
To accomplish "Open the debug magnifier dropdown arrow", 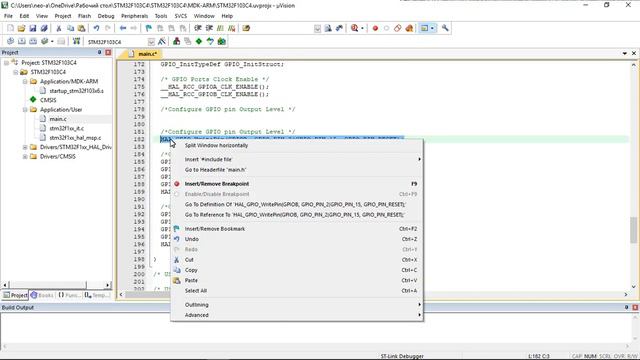I will tap(362, 28).
